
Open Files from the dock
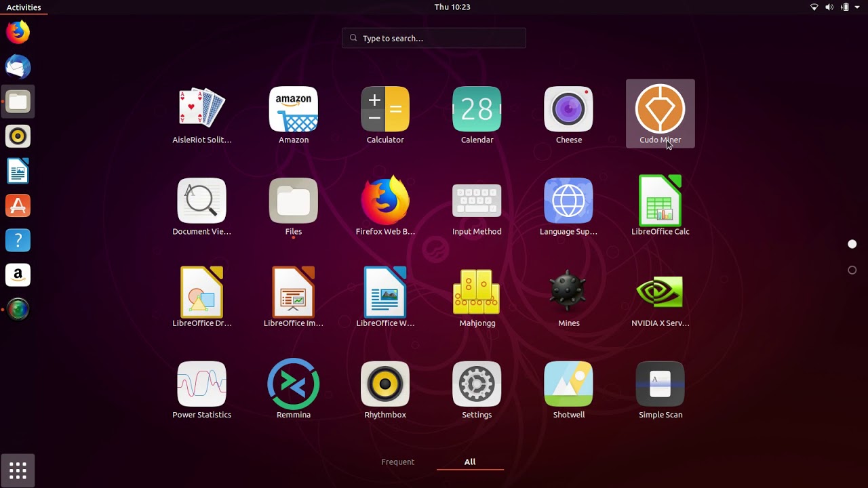click(x=18, y=102)
